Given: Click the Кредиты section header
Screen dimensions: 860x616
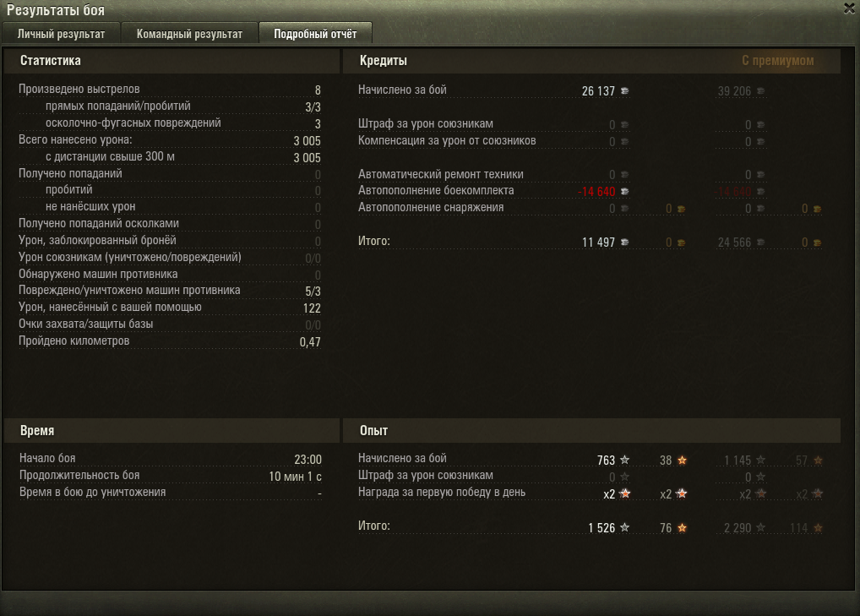Looking at the screenshot, I should pos(384,60).
